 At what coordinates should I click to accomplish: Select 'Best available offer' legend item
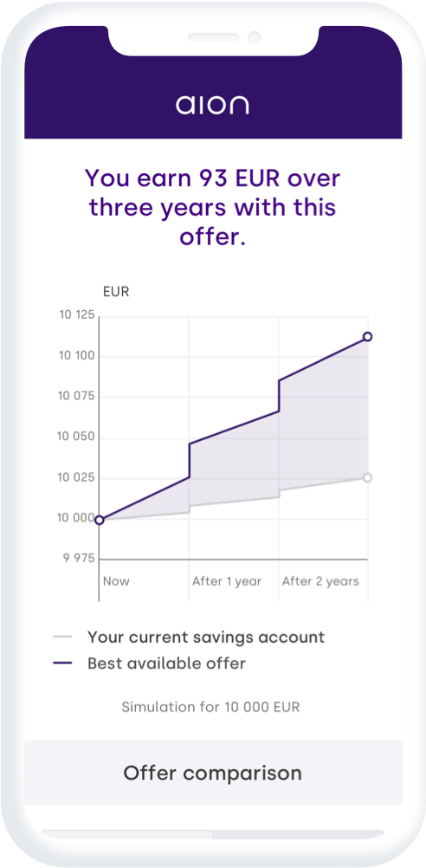coord(166,663)
